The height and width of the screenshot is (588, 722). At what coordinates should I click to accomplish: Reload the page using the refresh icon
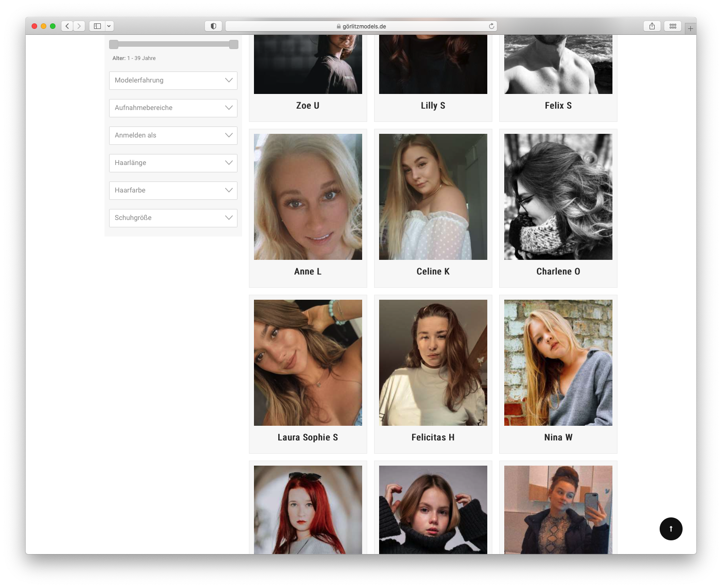pyautogui.click(x=491, y=26)
